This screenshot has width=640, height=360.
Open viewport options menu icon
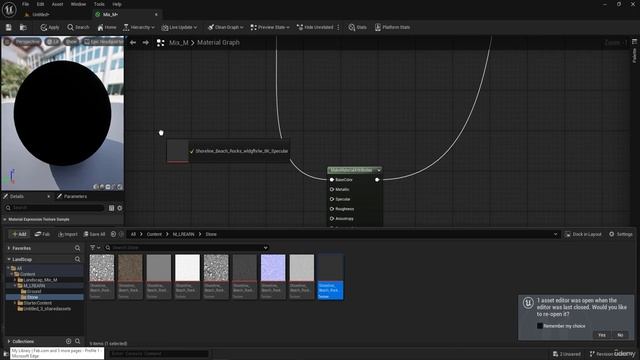(7, 42)
